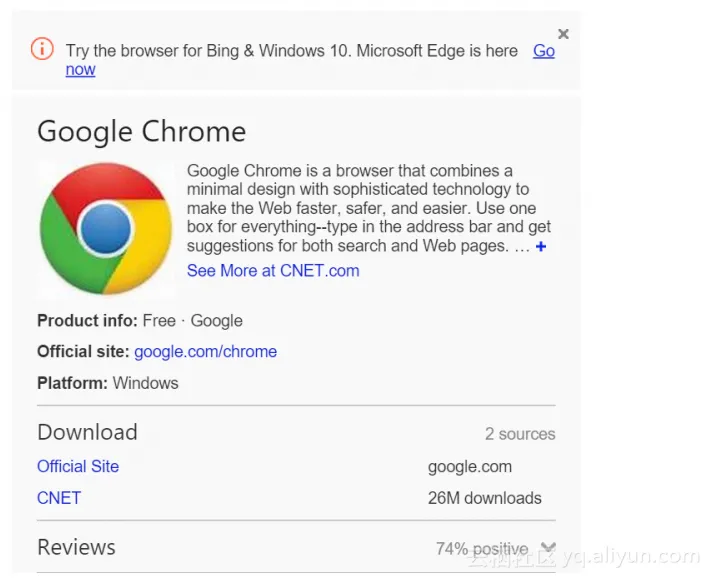Viewport: 711px width, 579px height.
Task: Open 'See More at CNET.com' link
Action: (273, 271)
